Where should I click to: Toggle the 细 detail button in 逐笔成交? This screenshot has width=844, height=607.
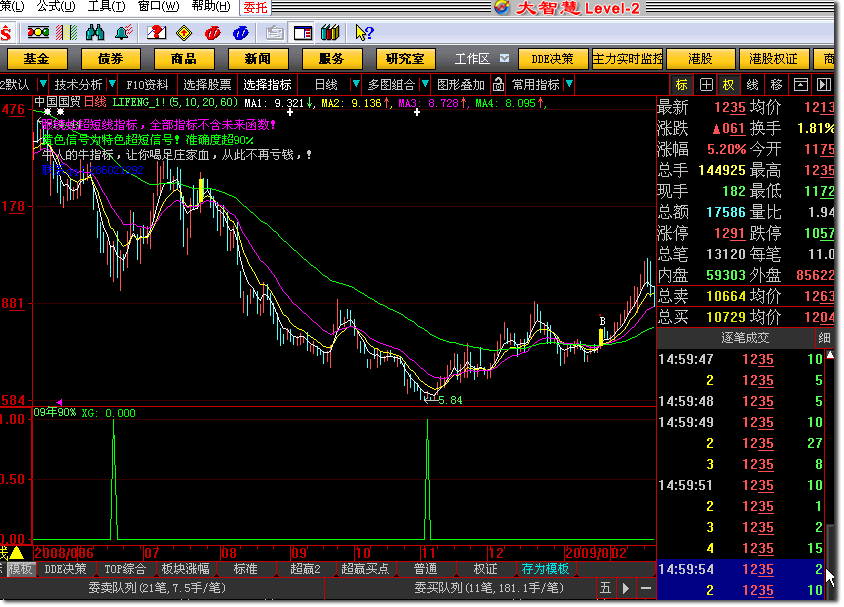point(824,338)
